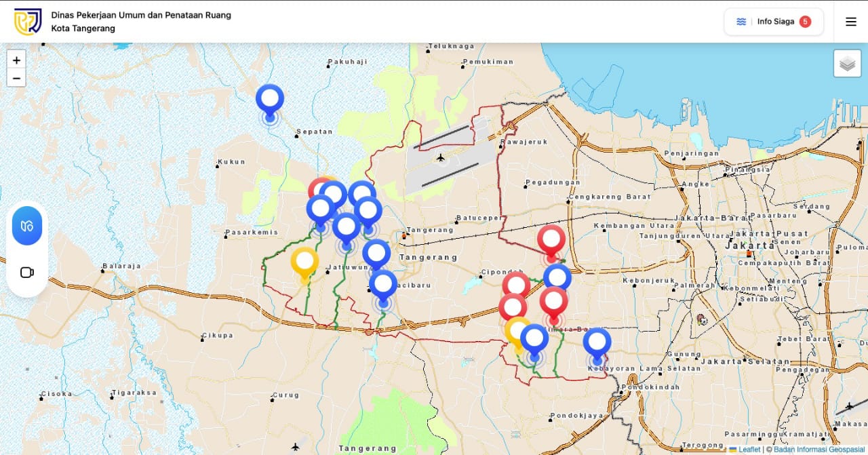Click the Dinas PUPR logo
Screen dimensions: 868x455
pyautogui.click(x=28, y=22)
